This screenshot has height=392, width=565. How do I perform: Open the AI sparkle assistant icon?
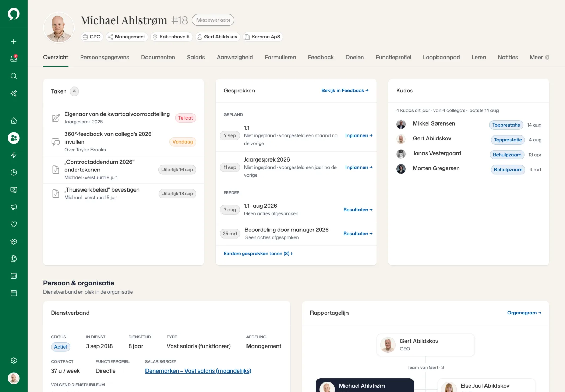[x=14, y=93]
